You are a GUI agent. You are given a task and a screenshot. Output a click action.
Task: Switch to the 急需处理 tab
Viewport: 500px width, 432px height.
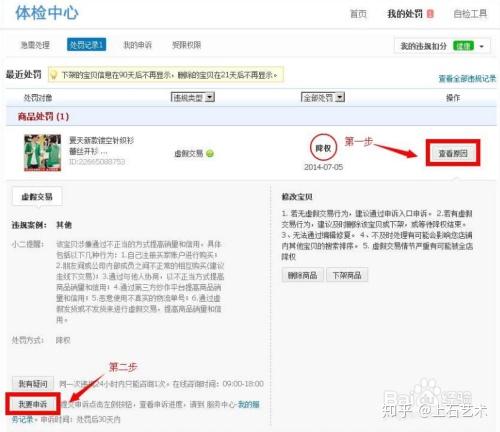coord(35,45)
